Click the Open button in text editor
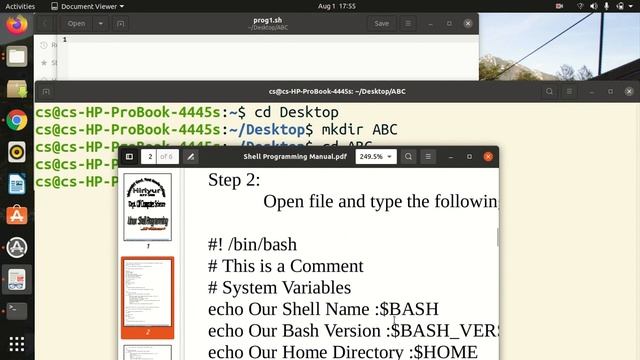Image resolution: width=640 pixels, height=360 pixels. pos(76,24)
